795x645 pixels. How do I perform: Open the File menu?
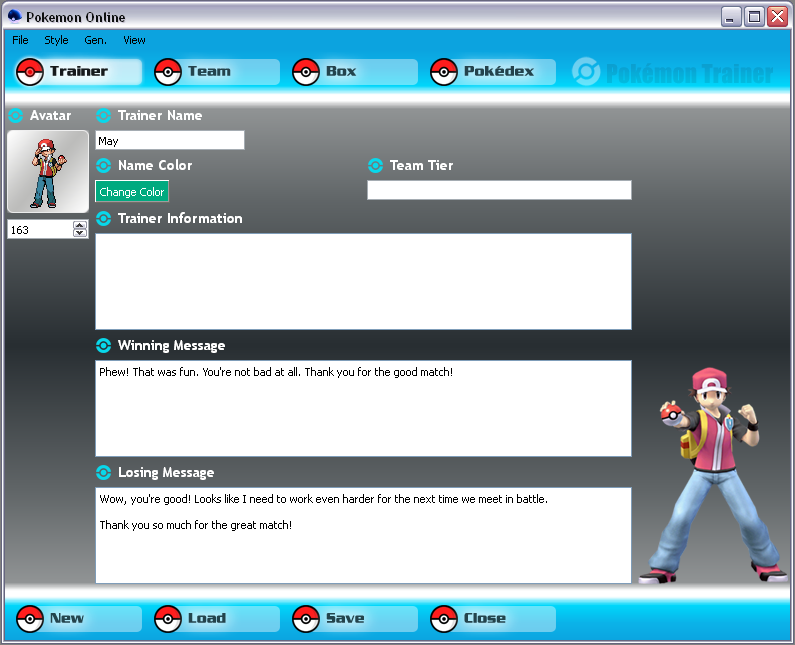[20, 40]
